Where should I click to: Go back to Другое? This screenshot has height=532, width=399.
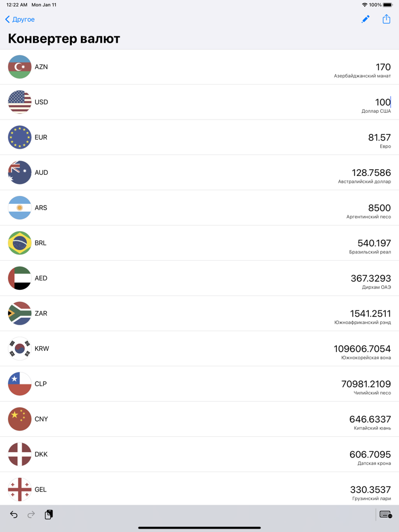[x=21, y=19]
